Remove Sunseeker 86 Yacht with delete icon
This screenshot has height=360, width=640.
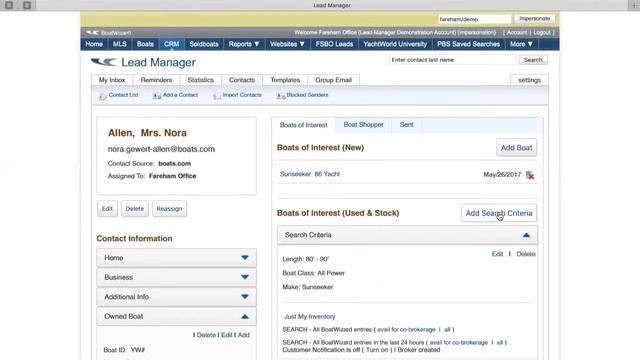(530, 175)
